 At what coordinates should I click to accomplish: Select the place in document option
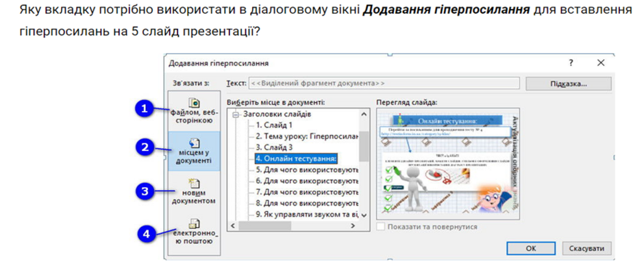195,151
